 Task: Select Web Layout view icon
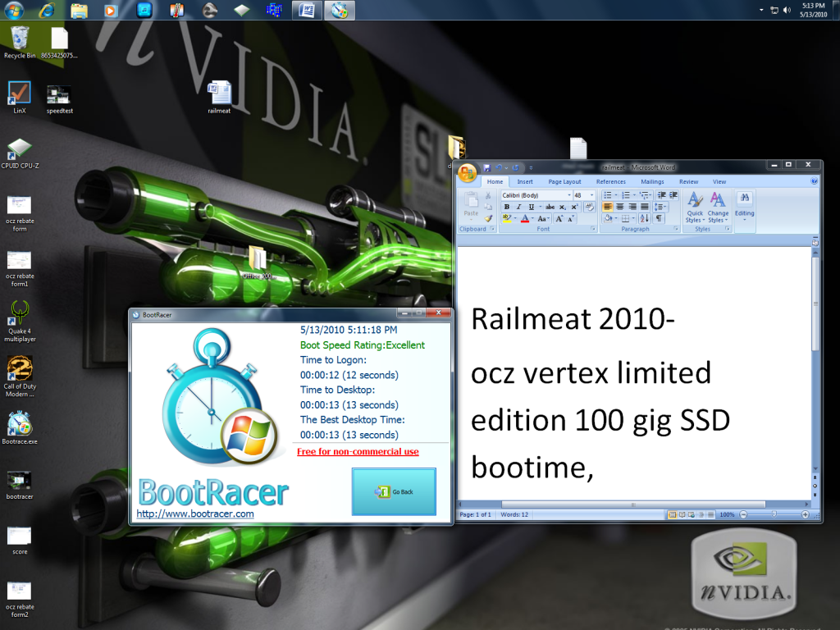point(692,514)
